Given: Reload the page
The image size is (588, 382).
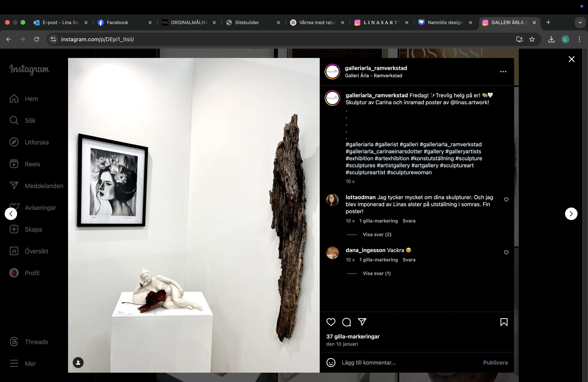Looking at the screenshot, I should [37, 39].
